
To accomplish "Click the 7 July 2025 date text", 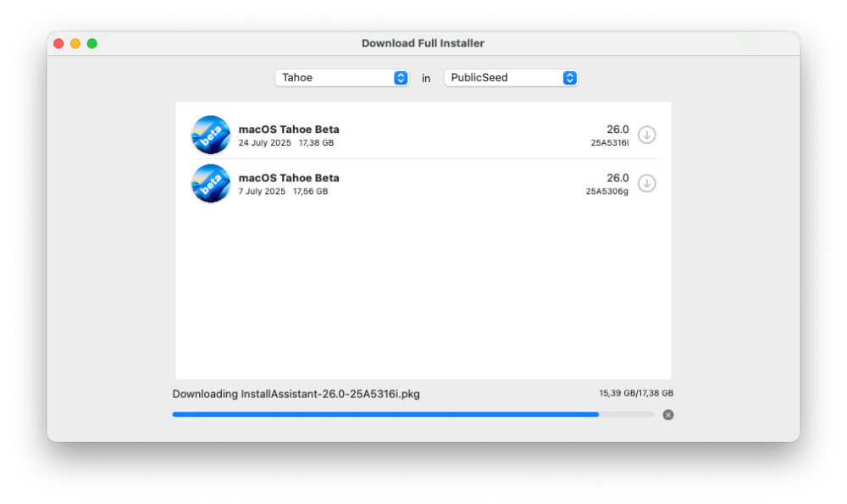I will 262,191.
